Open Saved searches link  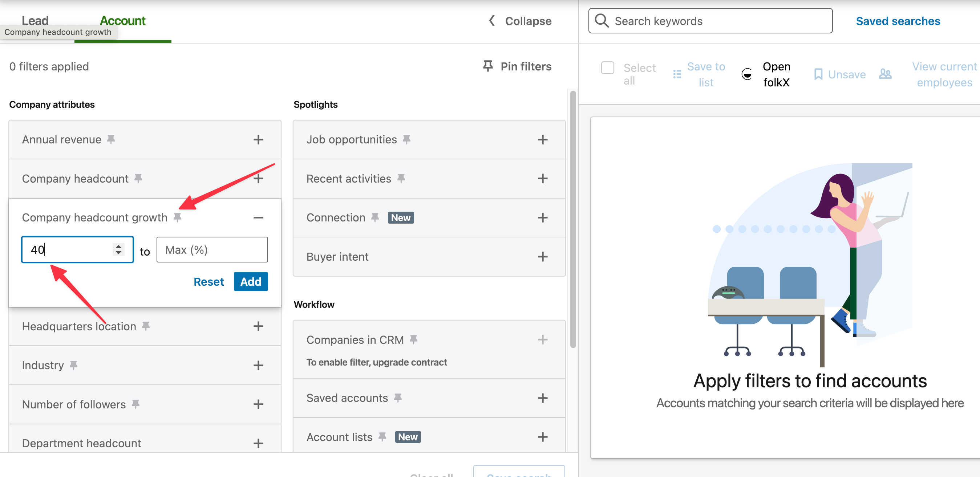pyautogui.click(x=898, y=21)
